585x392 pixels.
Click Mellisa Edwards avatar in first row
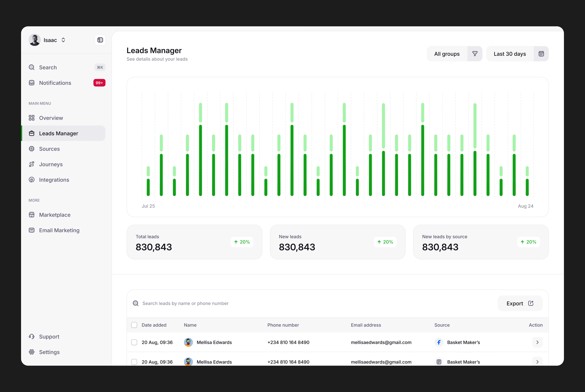tap(188, 342)
